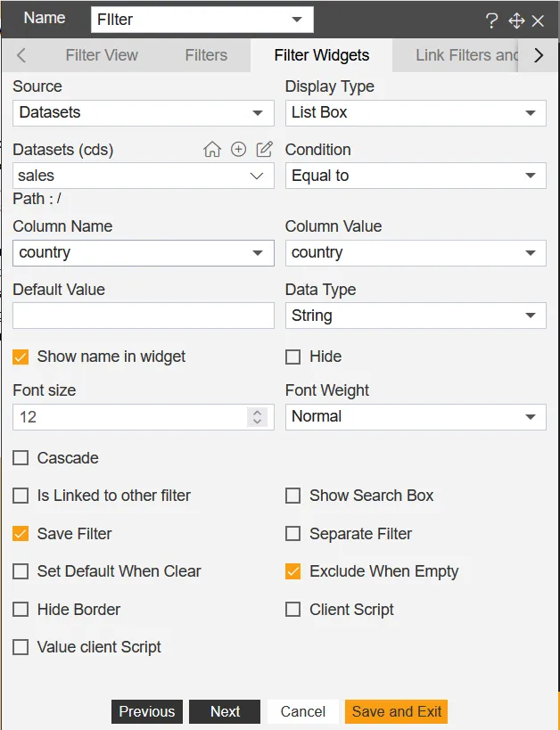
Task: Open the Font Weight dropdown
Action: tap(416, 416)
